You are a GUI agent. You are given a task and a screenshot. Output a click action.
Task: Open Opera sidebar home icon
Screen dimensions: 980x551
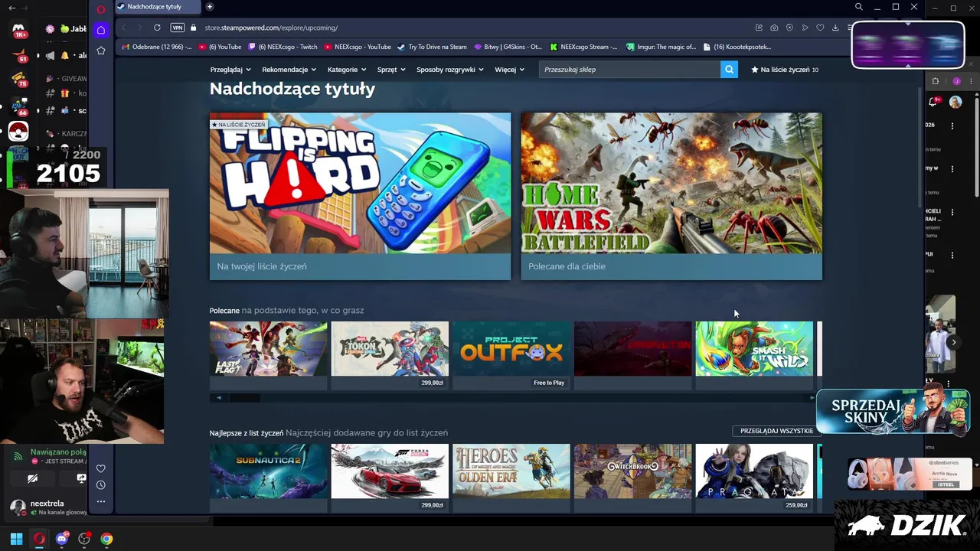tap(100, 30)
